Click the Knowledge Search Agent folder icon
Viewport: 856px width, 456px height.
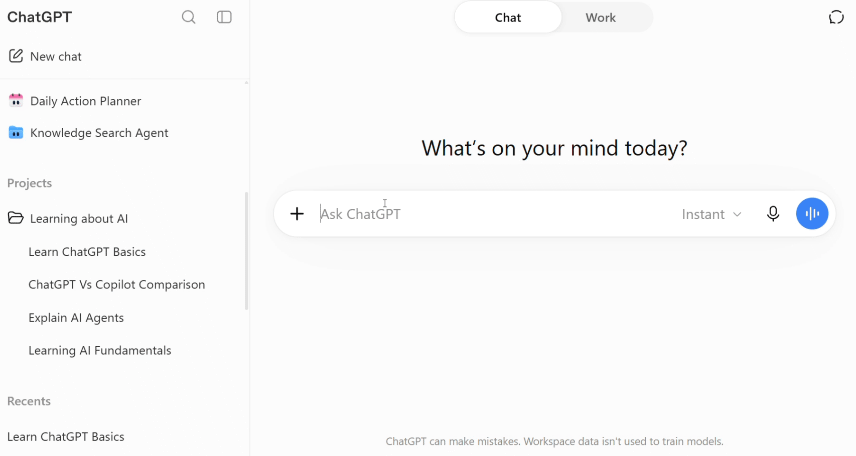click(x=16, y=133)
